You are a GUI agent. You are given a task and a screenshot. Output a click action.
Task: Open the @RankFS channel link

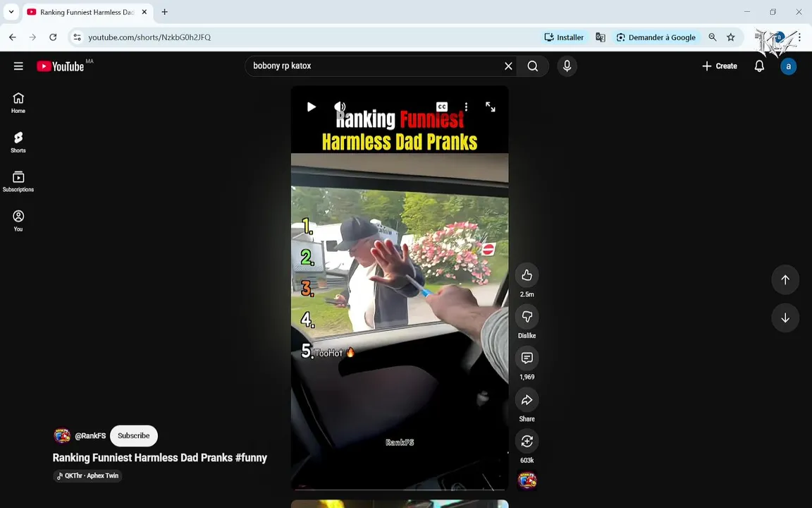point(90,436)
